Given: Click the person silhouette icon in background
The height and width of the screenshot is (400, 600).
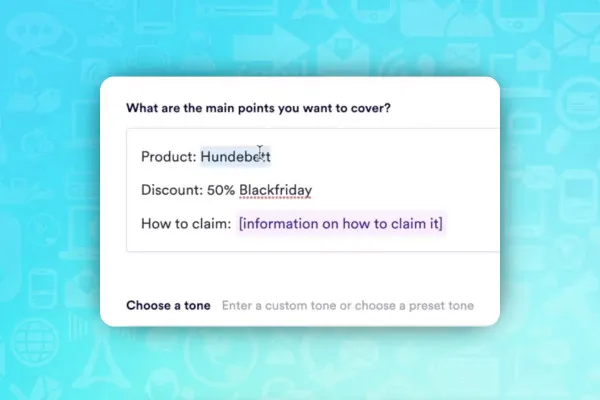Looking at the screenshot, I should pos(469,17).
